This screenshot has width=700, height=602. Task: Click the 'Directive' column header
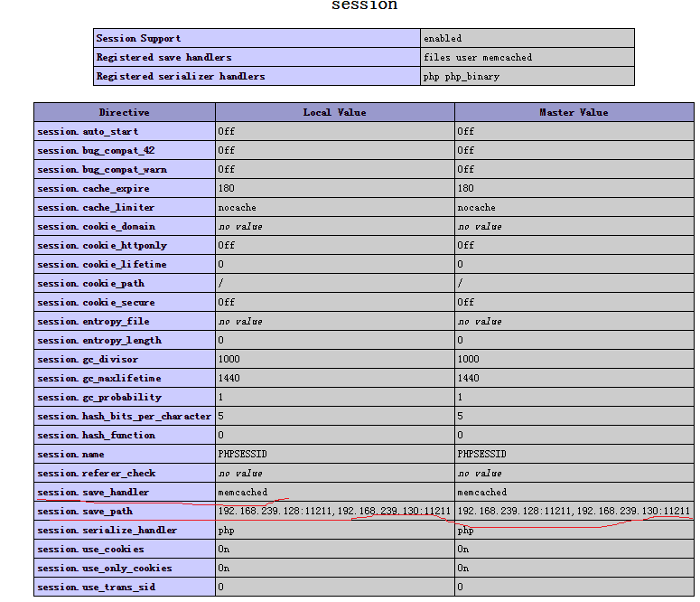(x=125, y=113)
